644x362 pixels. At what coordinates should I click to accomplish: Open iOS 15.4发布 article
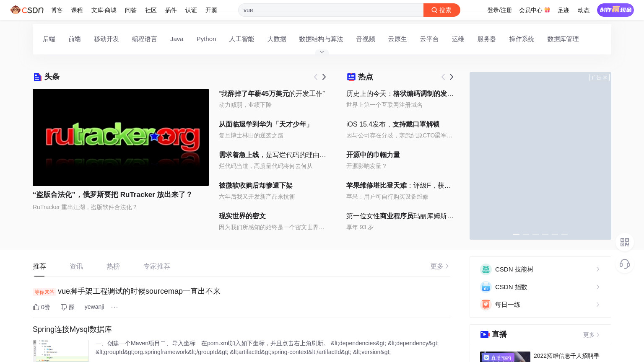coord(393,124)
